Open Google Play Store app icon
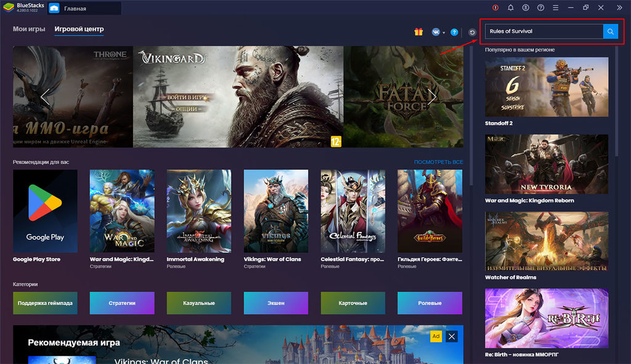 pos(45,211)
